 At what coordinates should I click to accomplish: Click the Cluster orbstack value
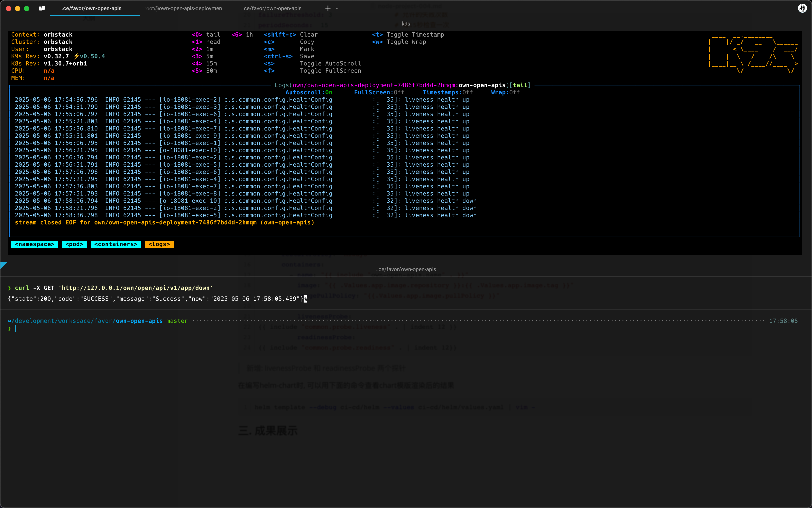[x=58, y=42]
